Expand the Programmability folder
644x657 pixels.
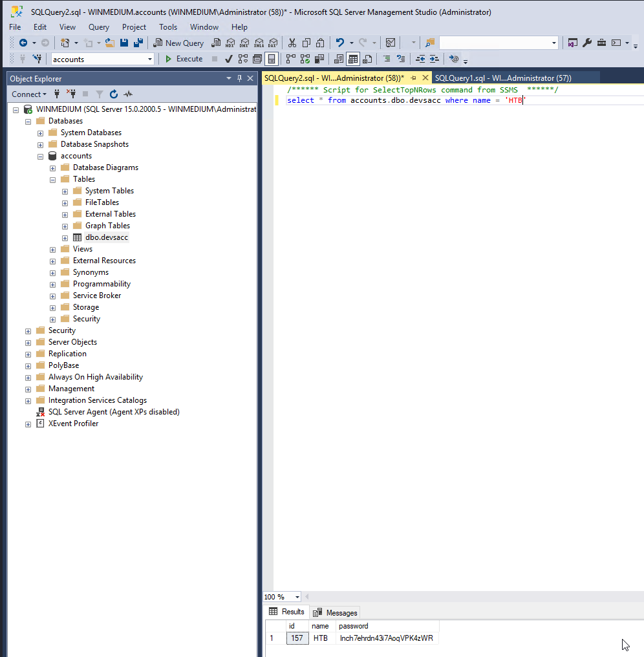53,285
